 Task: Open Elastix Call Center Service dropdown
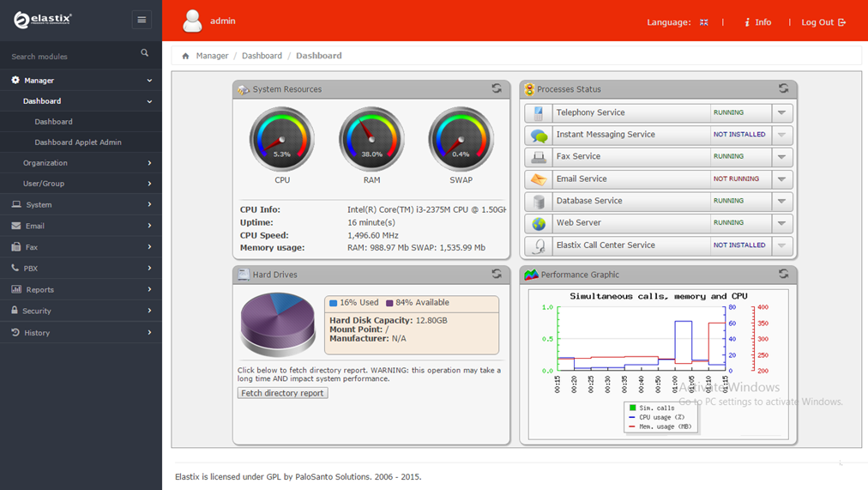coord(781,245)
